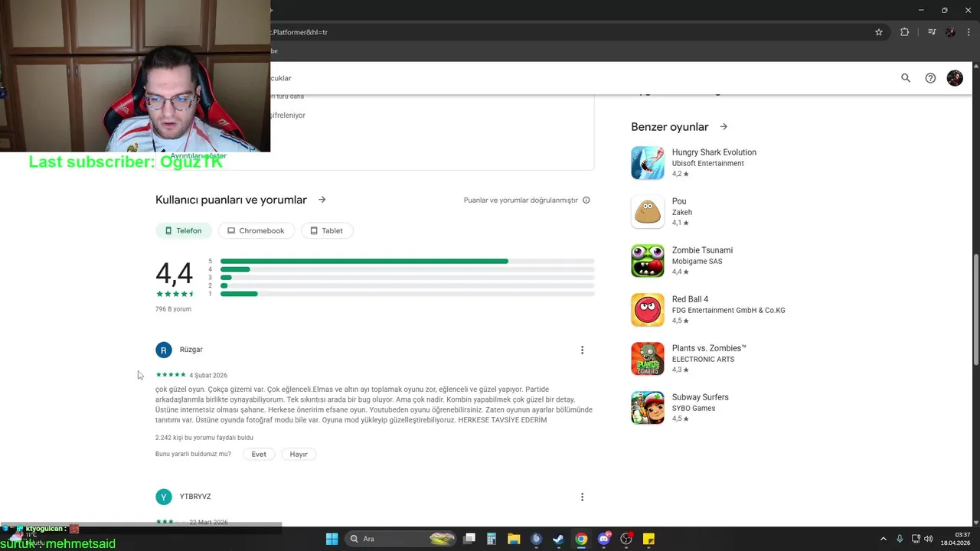Open Zombie Tsunami app icon

point(648,261)
